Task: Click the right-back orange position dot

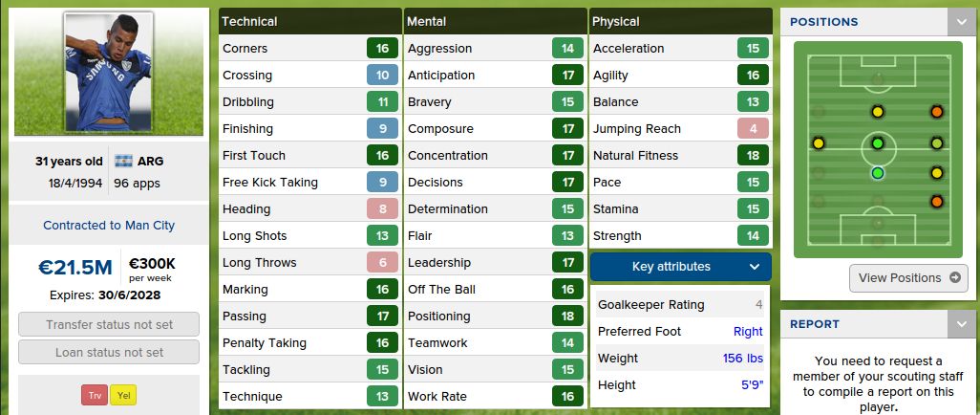Action: click(937, 202)
